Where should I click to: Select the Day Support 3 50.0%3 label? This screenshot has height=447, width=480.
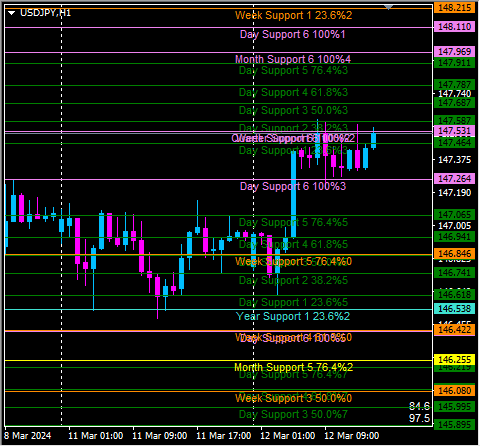(x=293, y=110)
